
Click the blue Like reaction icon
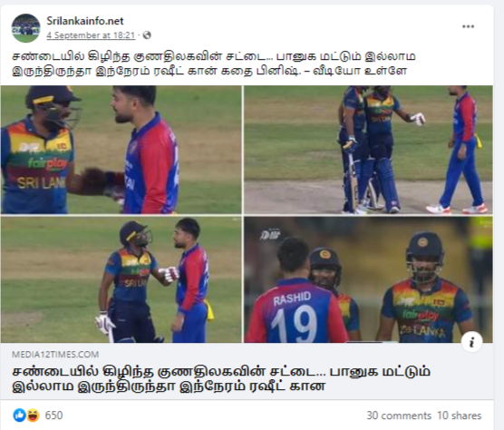click(x=20, y=415)
